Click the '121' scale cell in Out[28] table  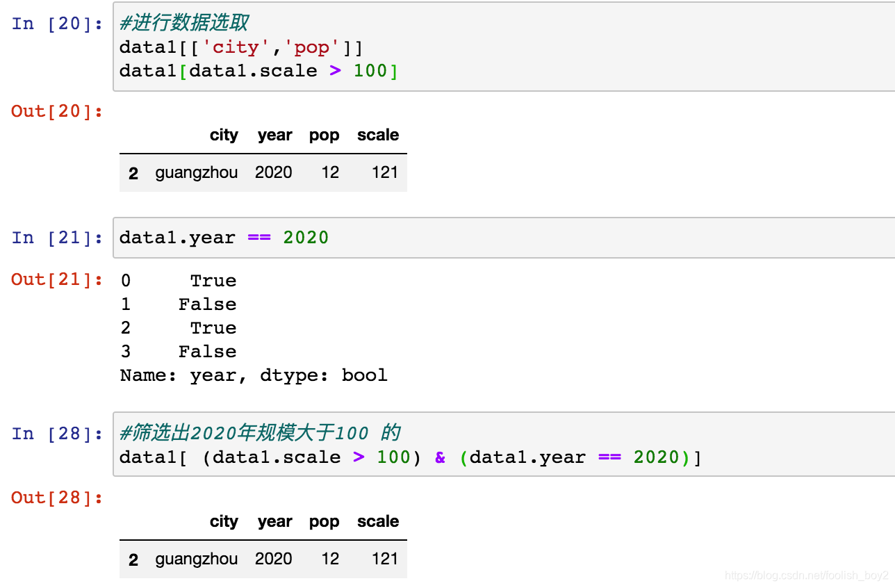coord(385,559)
